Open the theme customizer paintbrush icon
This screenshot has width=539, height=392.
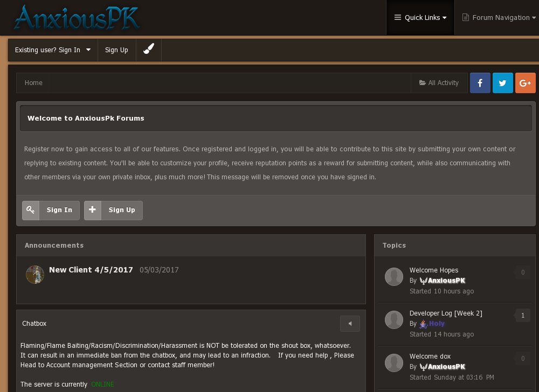(149, 50)
